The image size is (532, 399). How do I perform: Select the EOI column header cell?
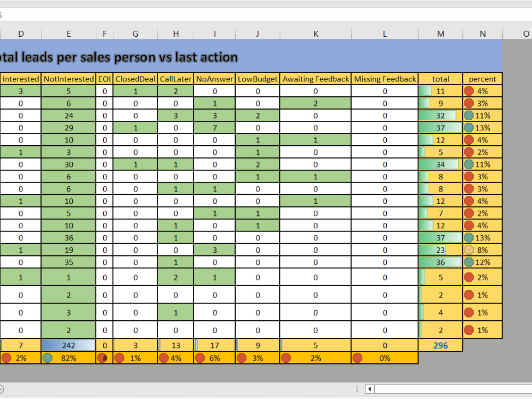coord(105,78)
